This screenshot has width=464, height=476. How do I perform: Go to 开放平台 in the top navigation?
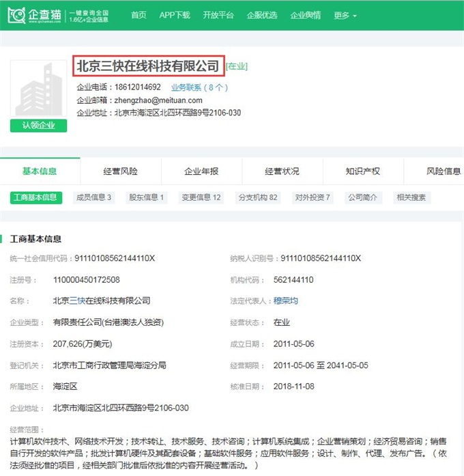point(218,15)
